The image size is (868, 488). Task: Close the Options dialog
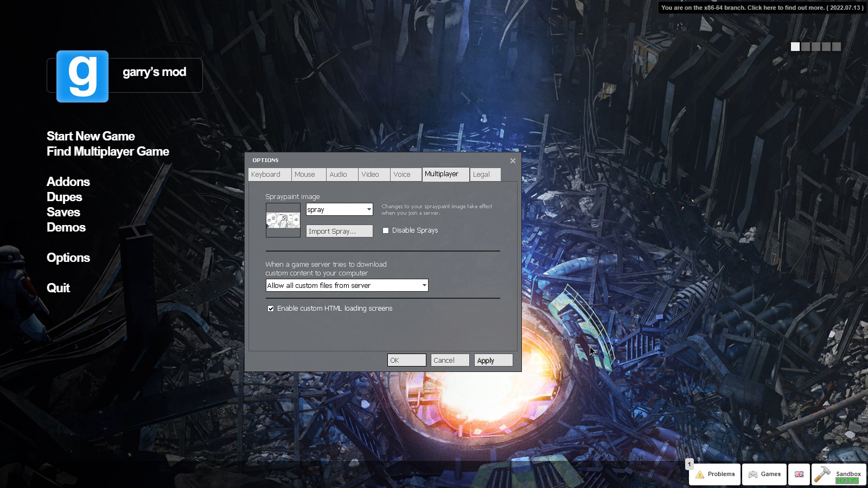513,160
